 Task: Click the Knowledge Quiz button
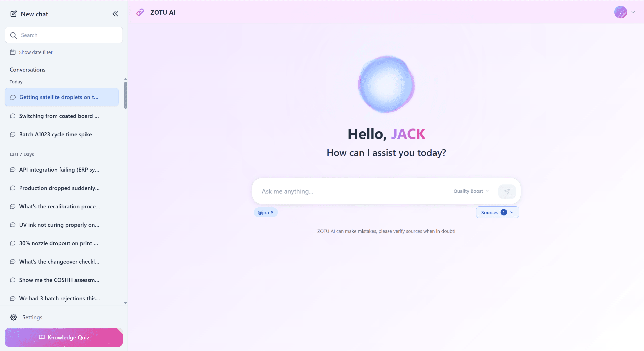click(x=64, y=337)
